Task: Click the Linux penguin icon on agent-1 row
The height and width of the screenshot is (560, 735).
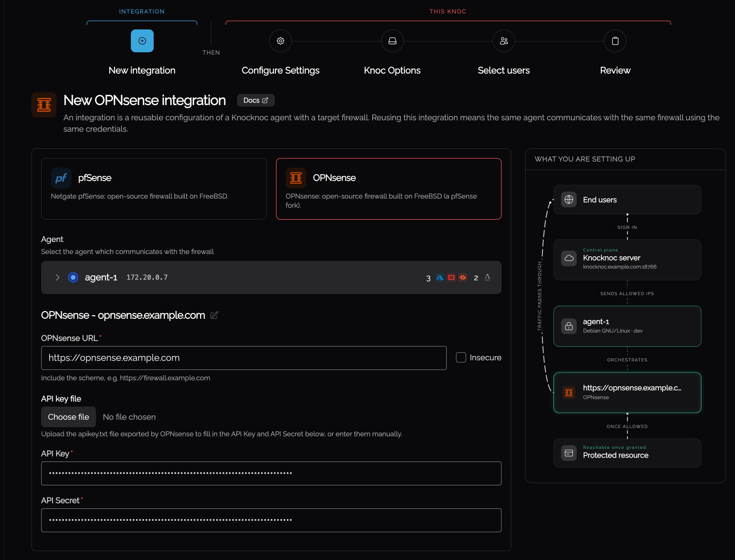Action: (x=487, y=277)
